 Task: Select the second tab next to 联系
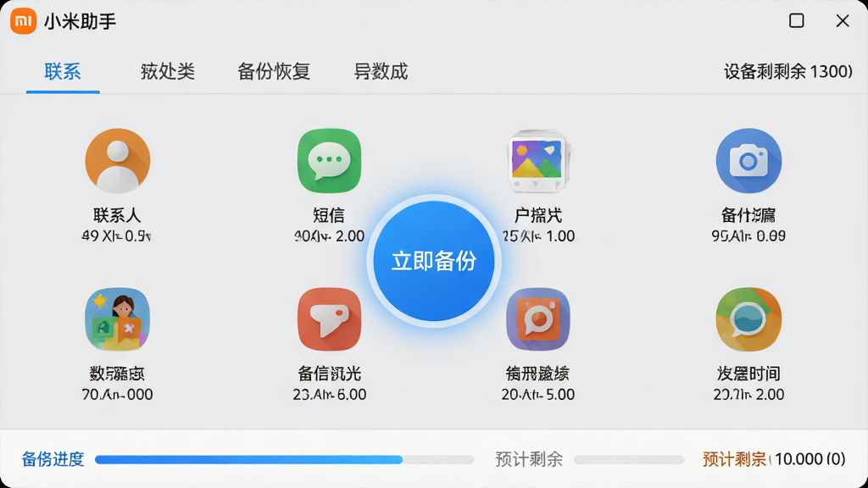tap(167, 71)
